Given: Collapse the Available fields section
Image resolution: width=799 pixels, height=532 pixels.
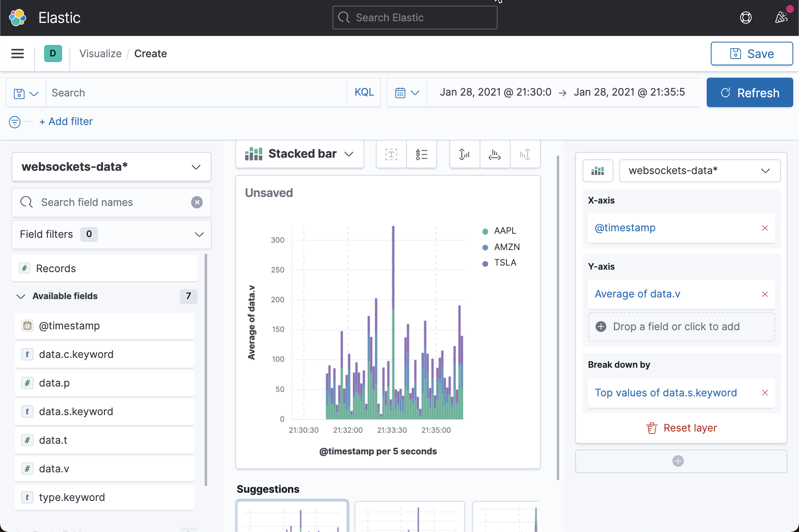Looking at the screenshot, I should pos(20,296).
